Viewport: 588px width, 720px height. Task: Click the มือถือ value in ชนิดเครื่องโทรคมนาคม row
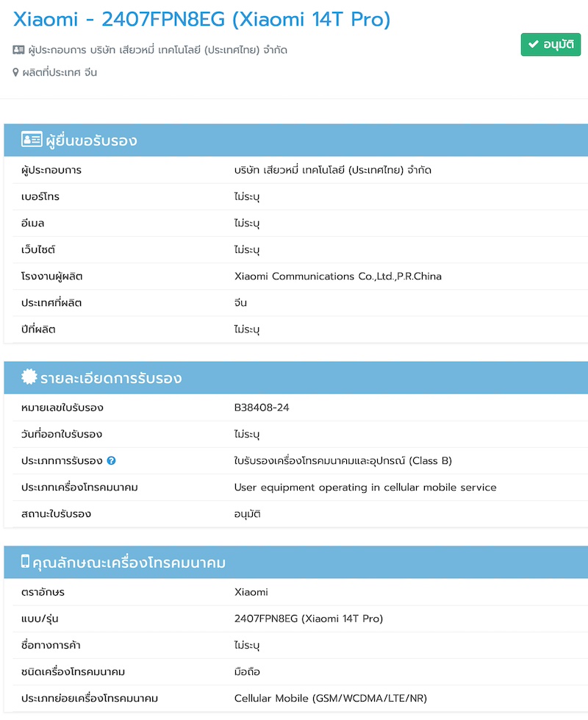[x=247, y=671]
